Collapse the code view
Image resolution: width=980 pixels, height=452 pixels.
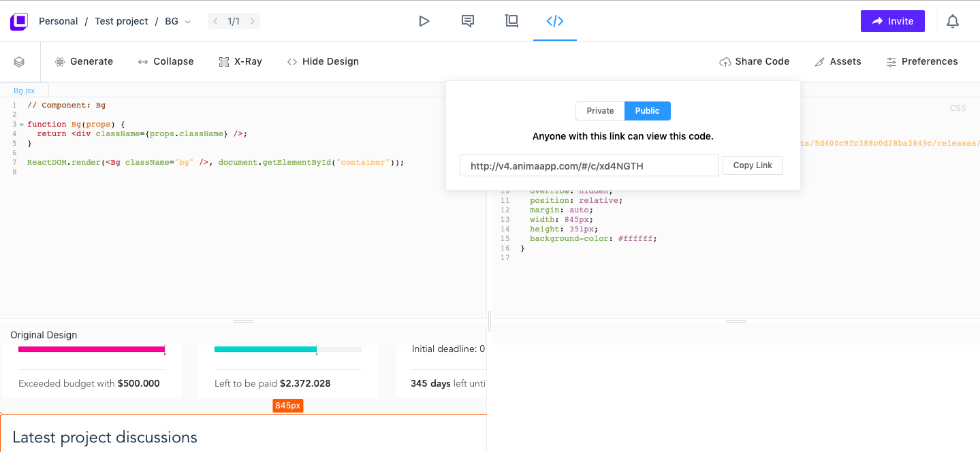click(165, 61)
